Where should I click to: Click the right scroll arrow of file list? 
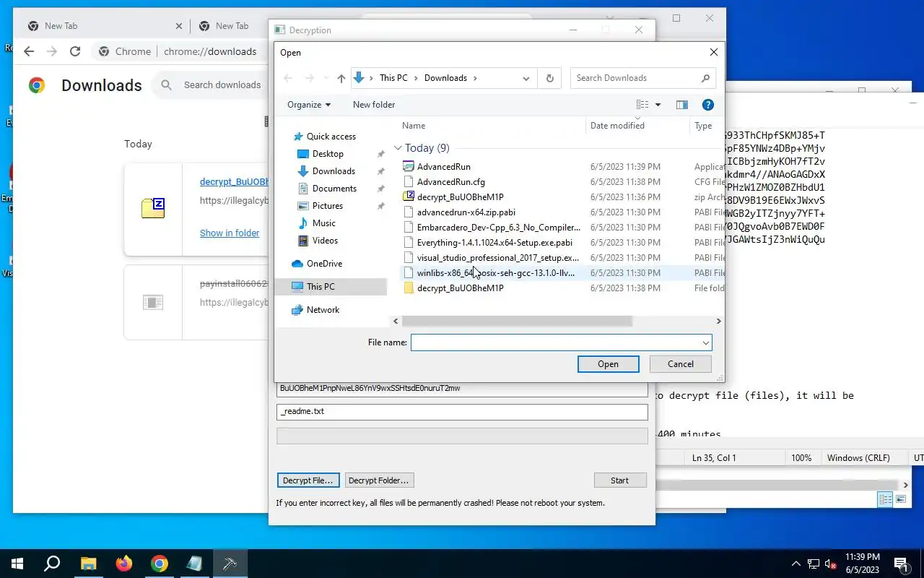[x=718, y=322]
